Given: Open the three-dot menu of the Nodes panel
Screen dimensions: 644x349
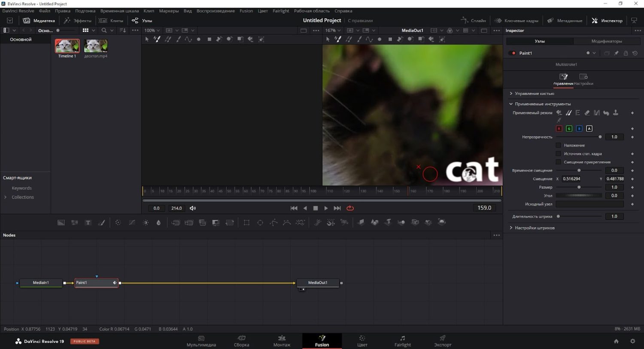Looking at the screenshot, I should point(496,235).
